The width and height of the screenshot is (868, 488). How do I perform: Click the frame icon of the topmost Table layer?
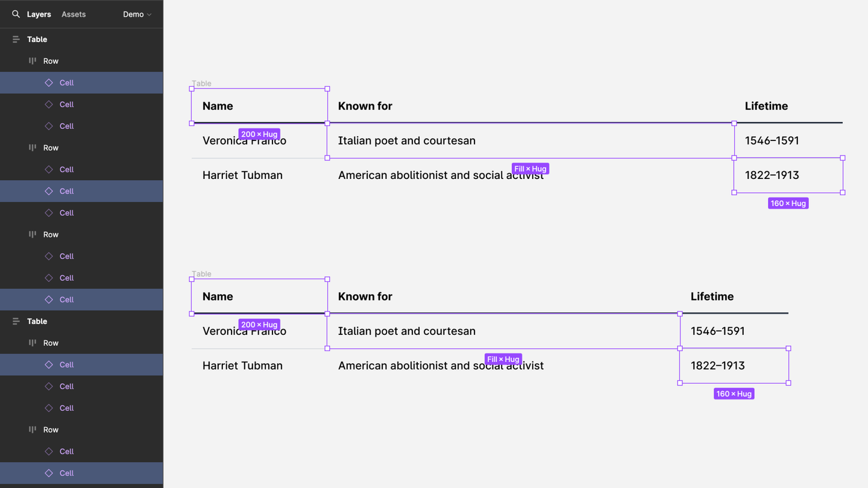(x=16, y=39)
